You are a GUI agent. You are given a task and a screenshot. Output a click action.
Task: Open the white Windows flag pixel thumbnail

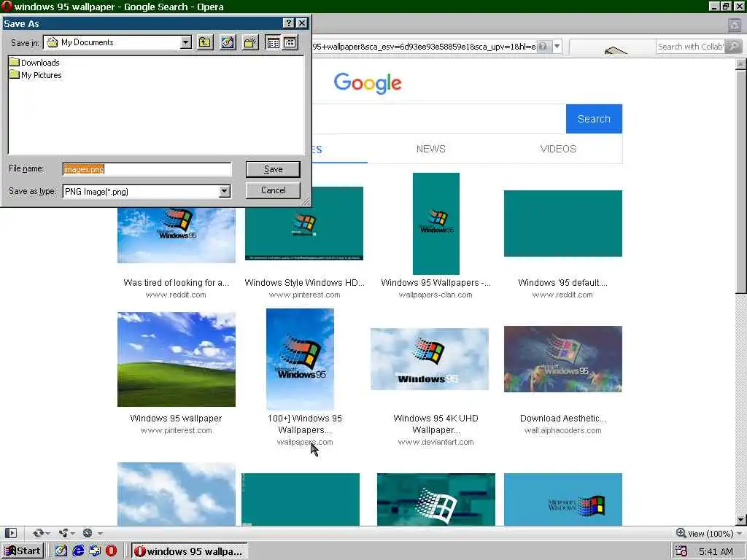[436, 499]
